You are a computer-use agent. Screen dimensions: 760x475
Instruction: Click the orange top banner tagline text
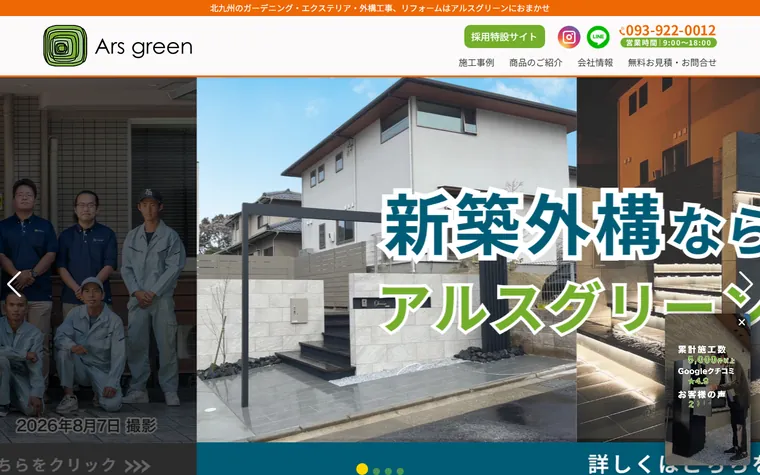380,8
